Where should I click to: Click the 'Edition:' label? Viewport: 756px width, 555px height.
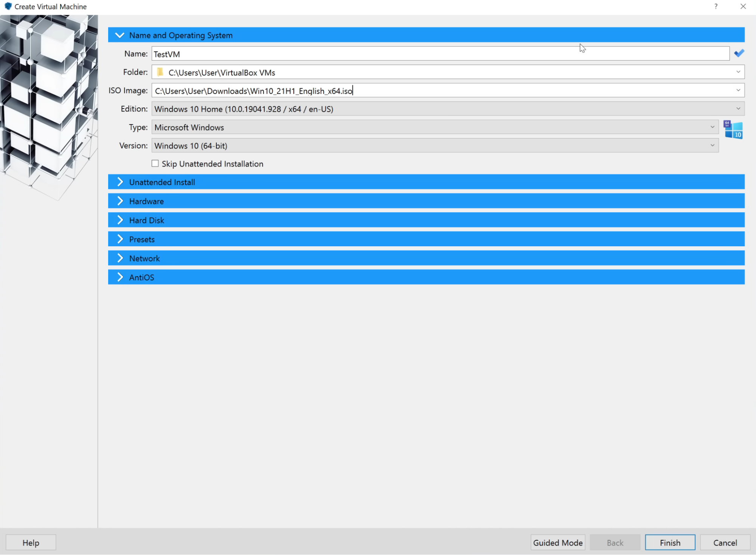pos(134,109)
